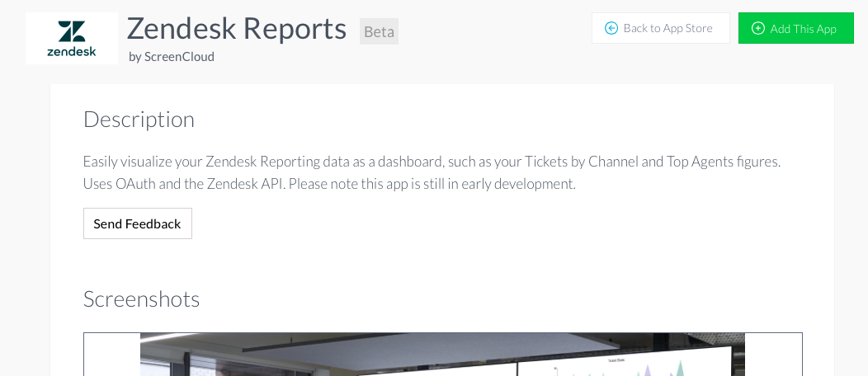Viewport: 868px width, 376px height.
Task: Click the Zendesk logo image
Action: click(72, 38)
